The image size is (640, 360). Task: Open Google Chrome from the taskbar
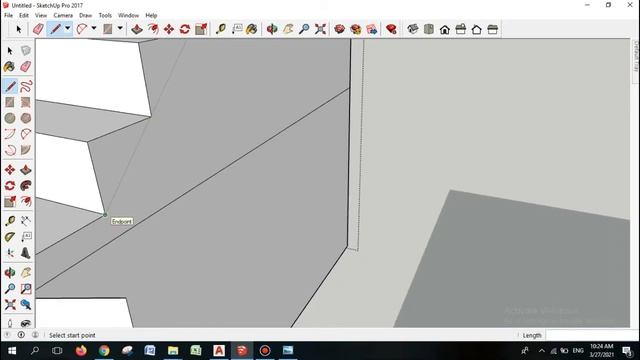(104, 351)
